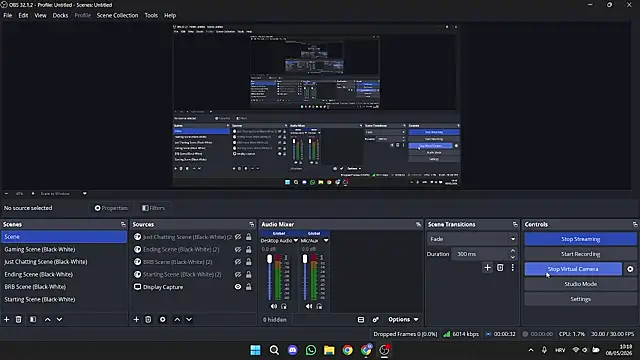
Task: Click the Stop Virtual Camera button
Action: [573, 269]
